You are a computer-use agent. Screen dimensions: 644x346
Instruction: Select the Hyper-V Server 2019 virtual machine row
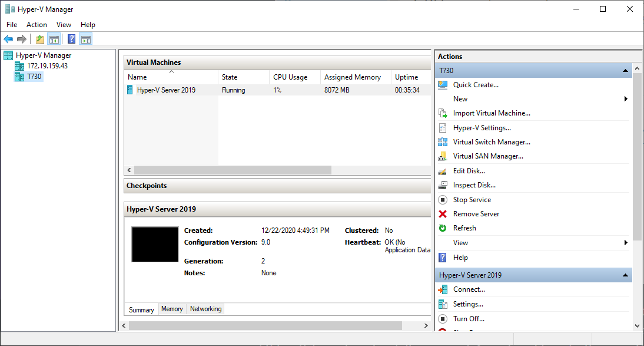(277, 90)
